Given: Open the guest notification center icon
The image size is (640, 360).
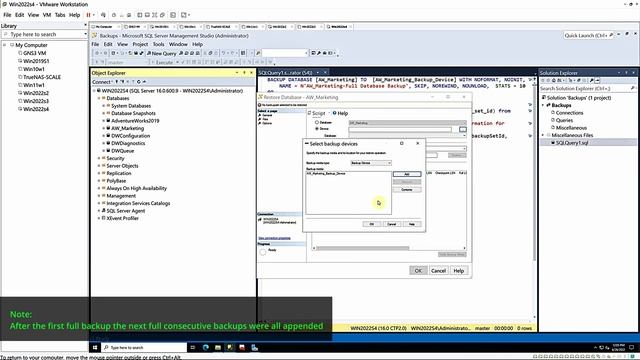Looking at the screenshot, I should point(631,347).
